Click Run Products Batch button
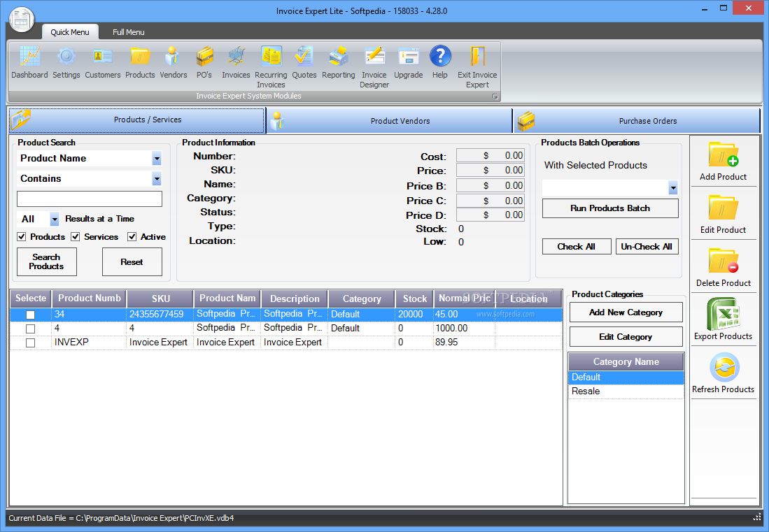The width and height of the screenshot is (769, 532). (610, 208)
